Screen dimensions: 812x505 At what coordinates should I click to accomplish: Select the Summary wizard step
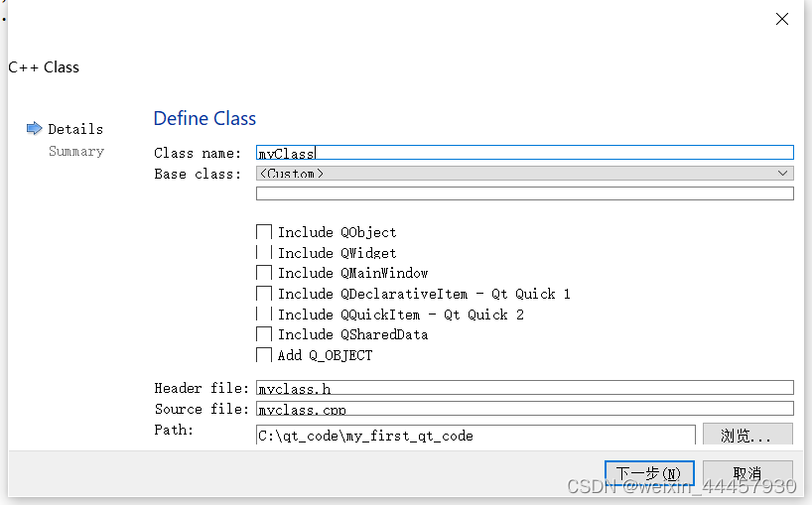click(76, 151)
